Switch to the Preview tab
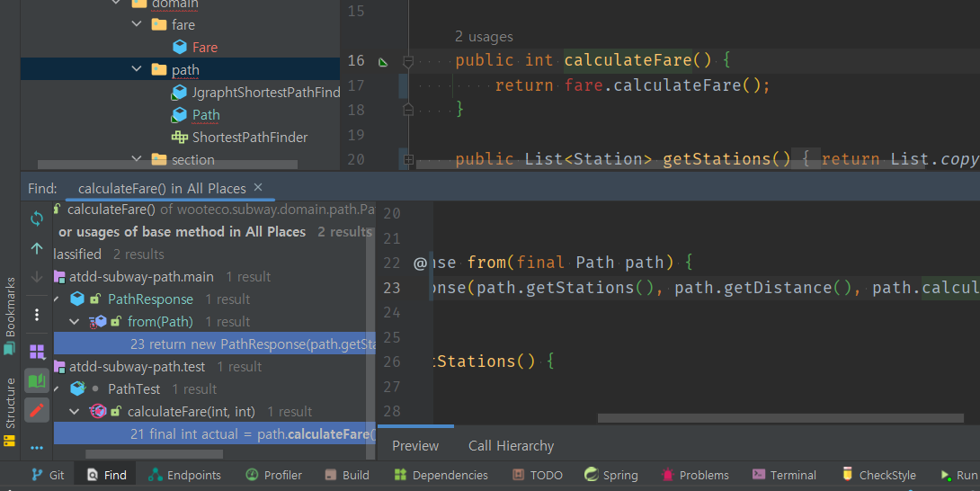Screen dimensions: 980x491 (415, 446)
